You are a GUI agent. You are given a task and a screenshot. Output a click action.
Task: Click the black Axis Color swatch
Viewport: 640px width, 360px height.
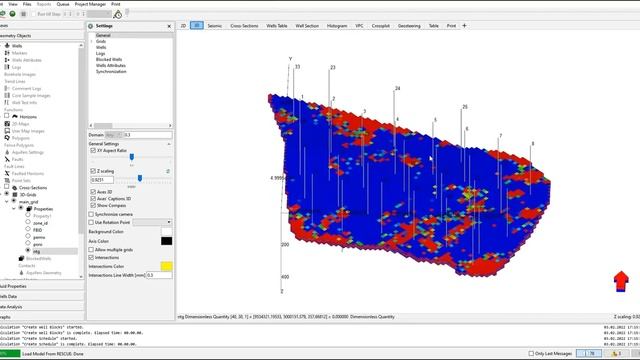(x=167, y=241)
